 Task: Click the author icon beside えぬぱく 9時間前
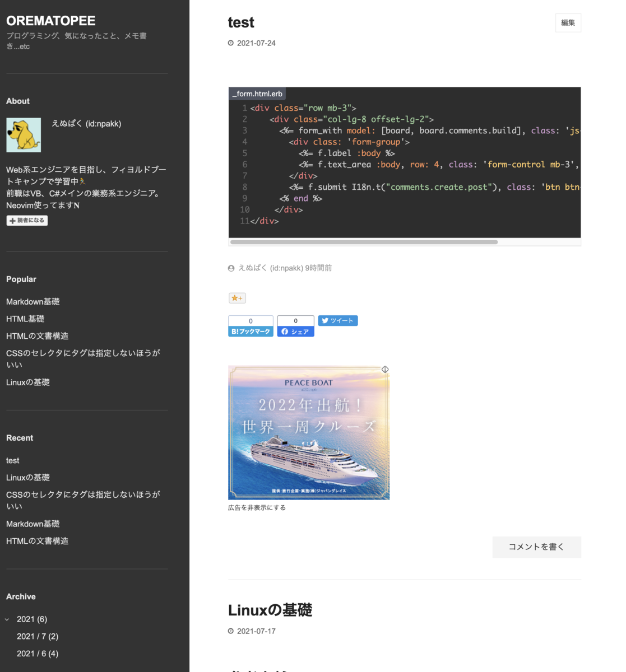pos(231,268)
